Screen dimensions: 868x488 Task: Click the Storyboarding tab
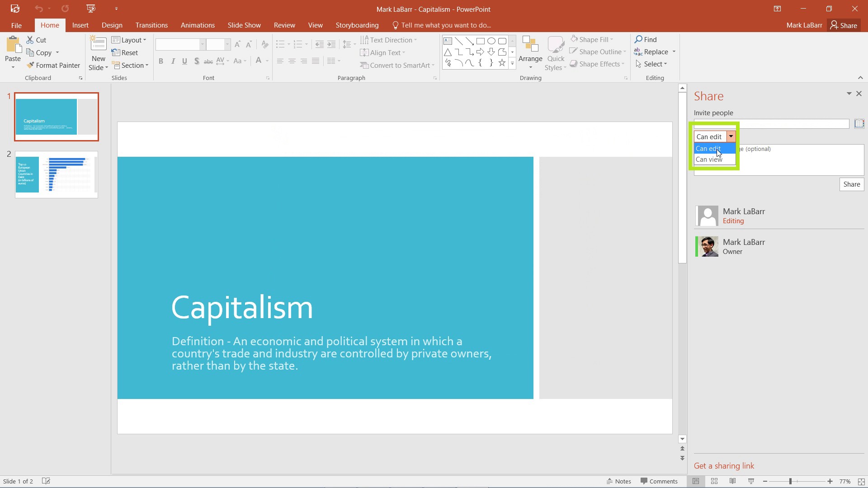pyautogui.click(x=357, y=25)
